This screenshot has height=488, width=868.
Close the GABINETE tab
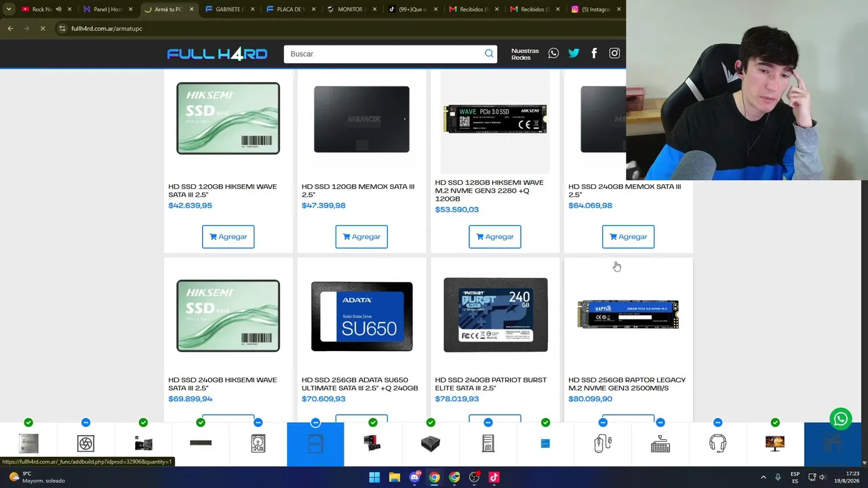[x=252, y=9]
